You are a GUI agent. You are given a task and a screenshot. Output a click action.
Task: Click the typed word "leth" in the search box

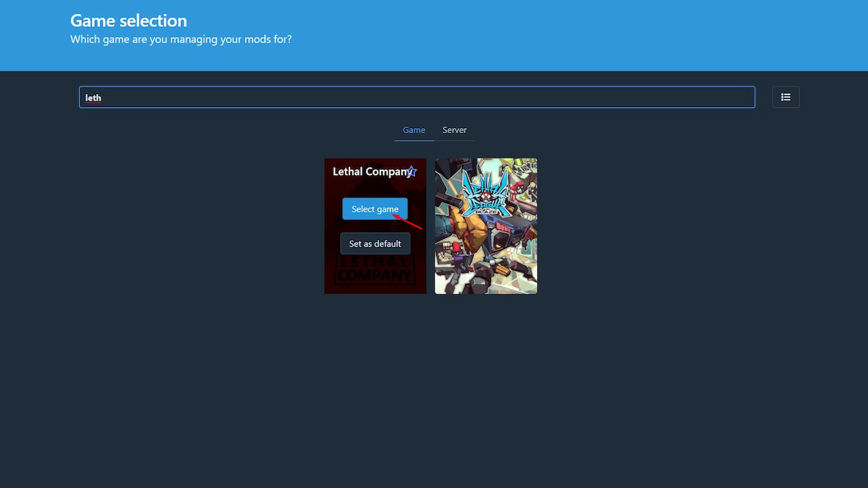coord(93,98)
